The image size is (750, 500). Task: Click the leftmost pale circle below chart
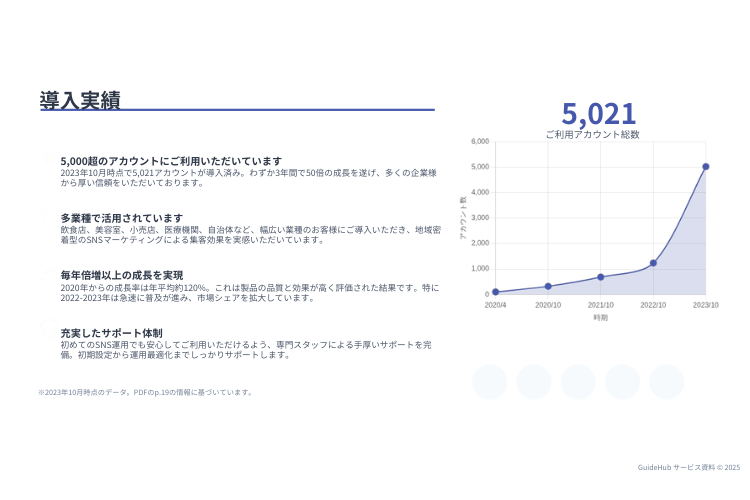pyautogui.click(x=490, y=382)
